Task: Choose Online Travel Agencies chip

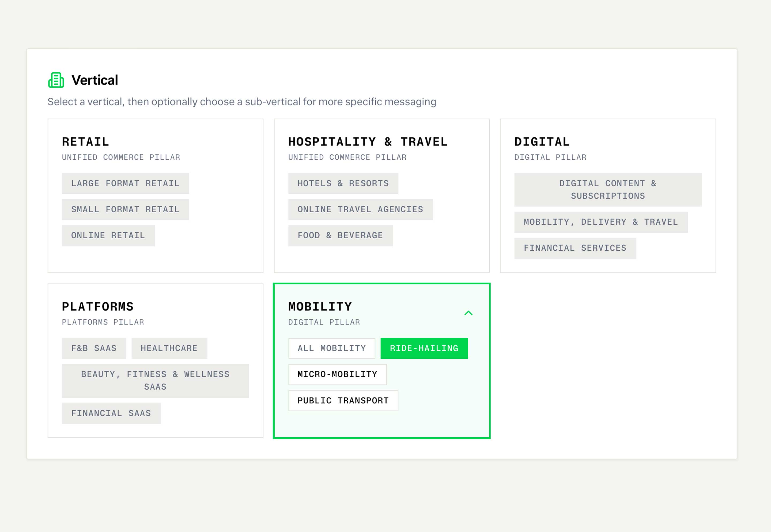Action: [360, 209]
